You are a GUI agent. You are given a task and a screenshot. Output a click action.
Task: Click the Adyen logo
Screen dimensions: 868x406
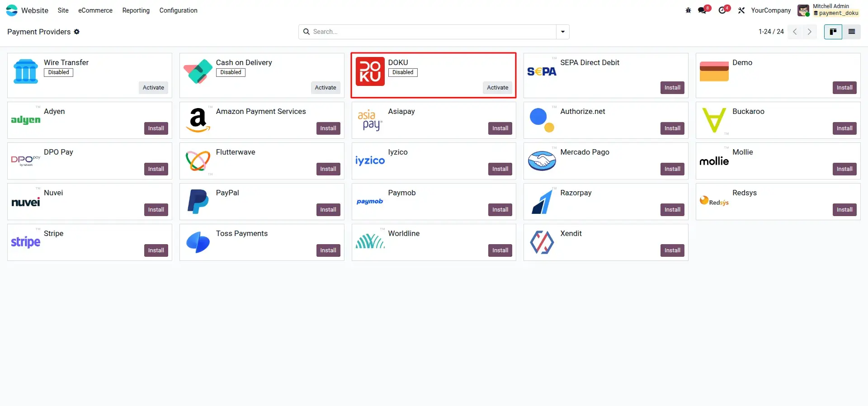pyautogui.click(x=26, y=120)
